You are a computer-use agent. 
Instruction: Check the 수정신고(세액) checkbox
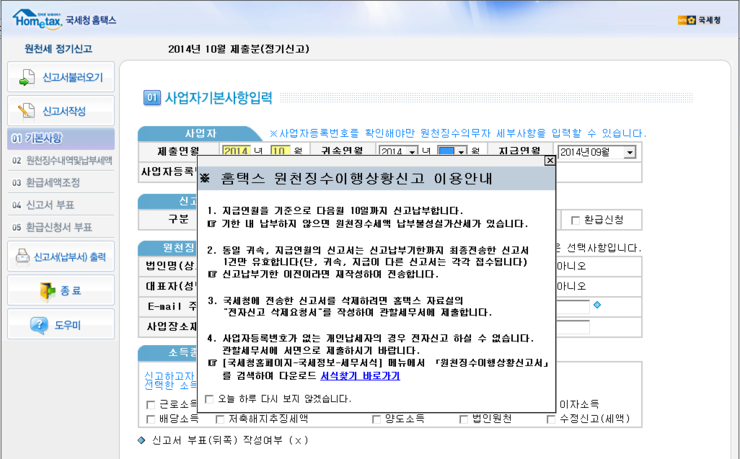(x=552, y=419)
